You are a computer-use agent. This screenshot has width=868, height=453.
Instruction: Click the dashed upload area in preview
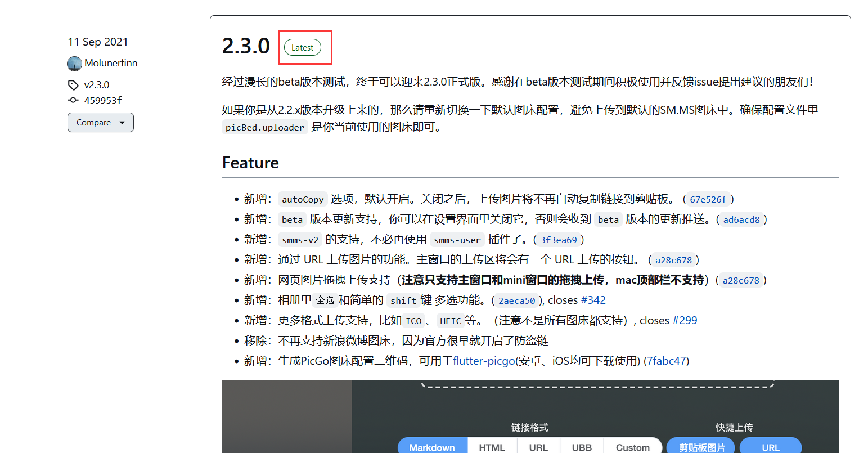click(597, 384)
